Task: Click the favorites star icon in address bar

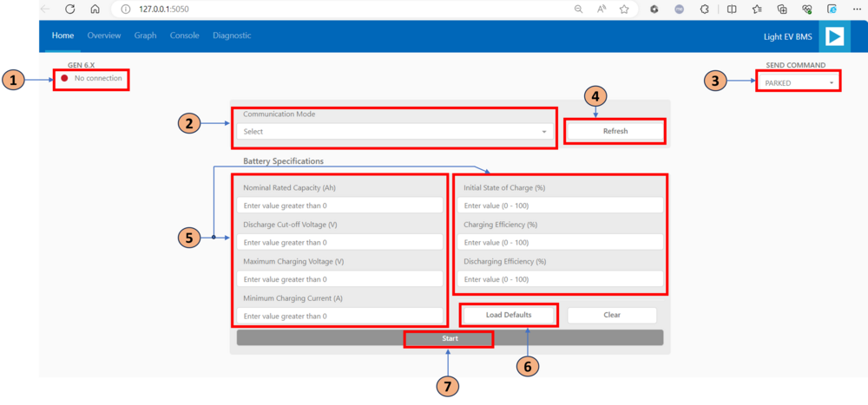Action: 624,9
